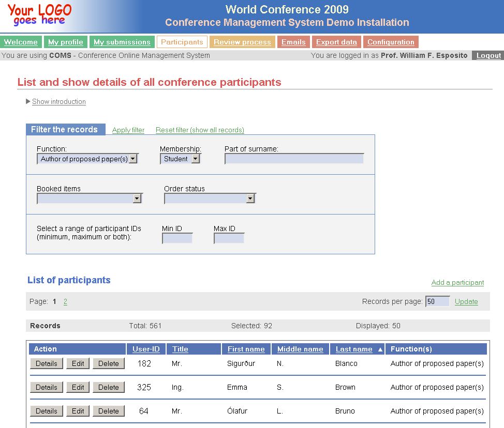Open the Emails tab
504x428 pixels.
pyautogui.click(x=293, y=42)
